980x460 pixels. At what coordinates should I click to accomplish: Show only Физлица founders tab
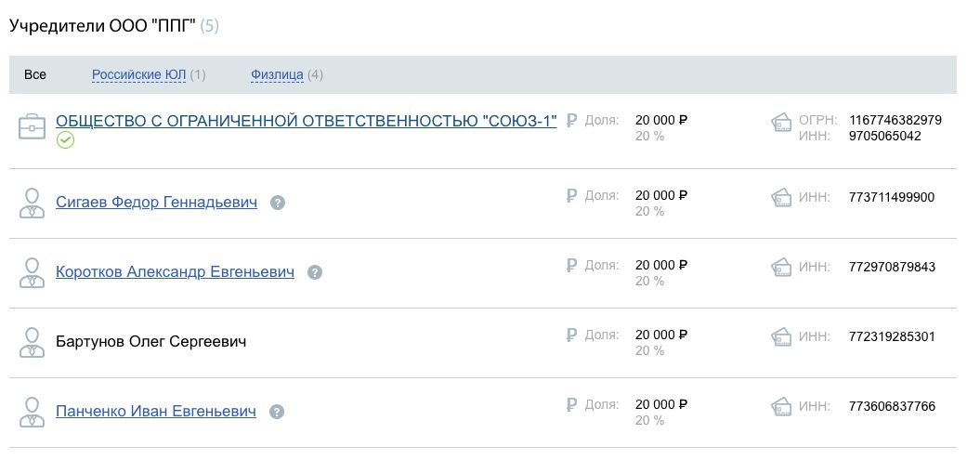tap(277, 74)
